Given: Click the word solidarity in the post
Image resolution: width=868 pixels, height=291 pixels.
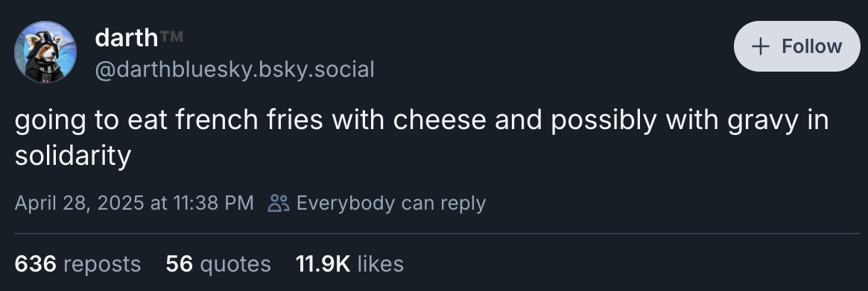Looking at the screenshot, I should [72, 156].
